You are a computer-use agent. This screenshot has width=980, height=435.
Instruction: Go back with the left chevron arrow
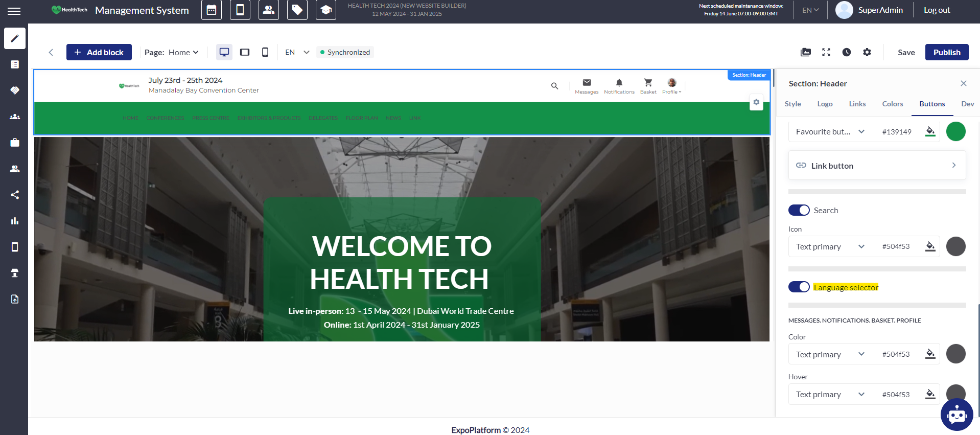51,52
